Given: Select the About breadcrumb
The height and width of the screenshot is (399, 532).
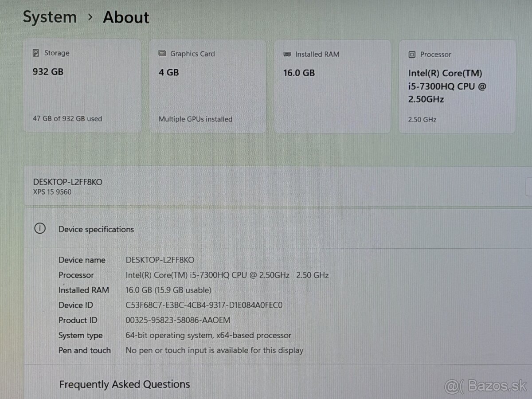Looking at the screenshot, I should (x=126, y=18).
